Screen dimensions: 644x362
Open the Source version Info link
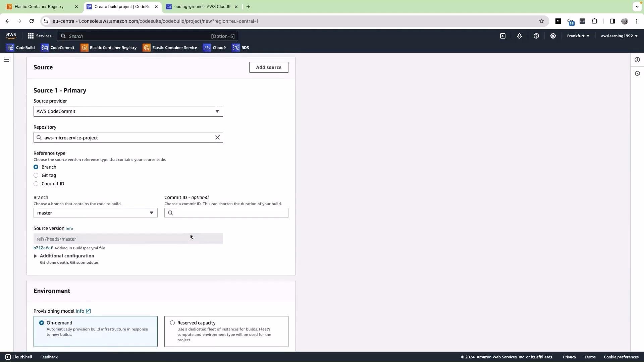[69, 229]
